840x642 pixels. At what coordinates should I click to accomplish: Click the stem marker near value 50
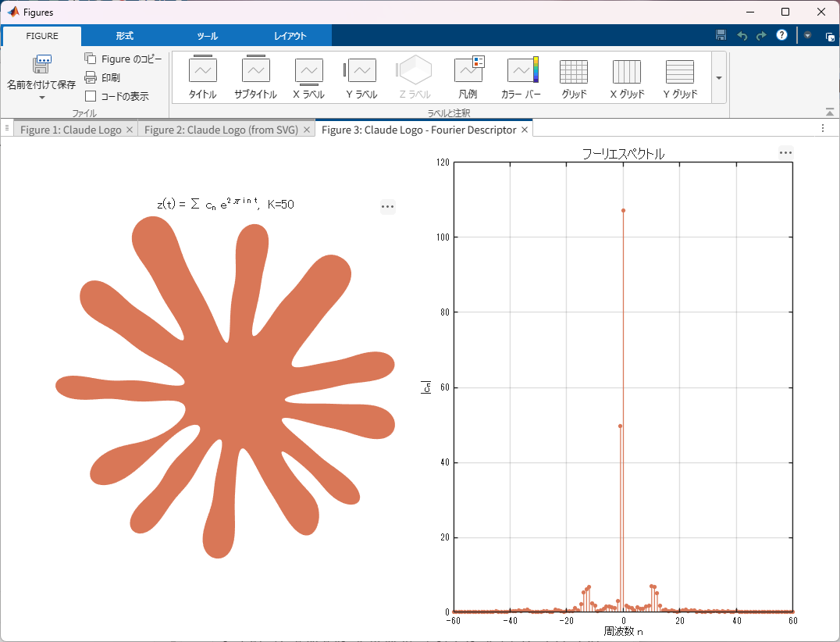(x=621, y=426)
